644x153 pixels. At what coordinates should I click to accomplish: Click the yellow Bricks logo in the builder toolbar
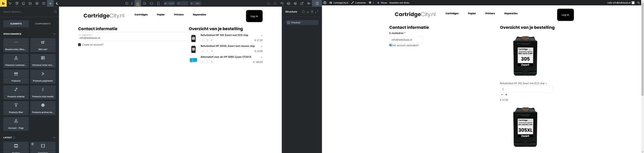tap(3, 3)
